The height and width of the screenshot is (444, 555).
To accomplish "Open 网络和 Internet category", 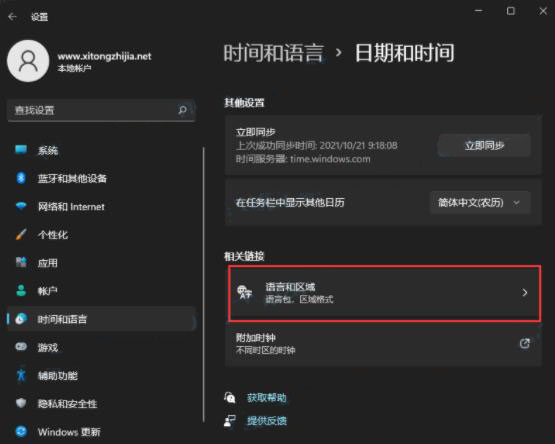I will [x=101, y=206].
